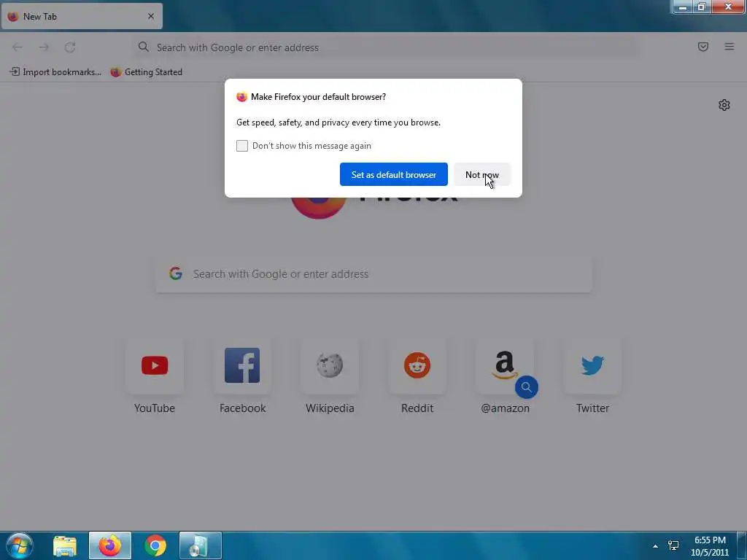Launch Google Chrome from taskbar
The height and width of the screenshot is (560, 747).
tap(155, 545)
